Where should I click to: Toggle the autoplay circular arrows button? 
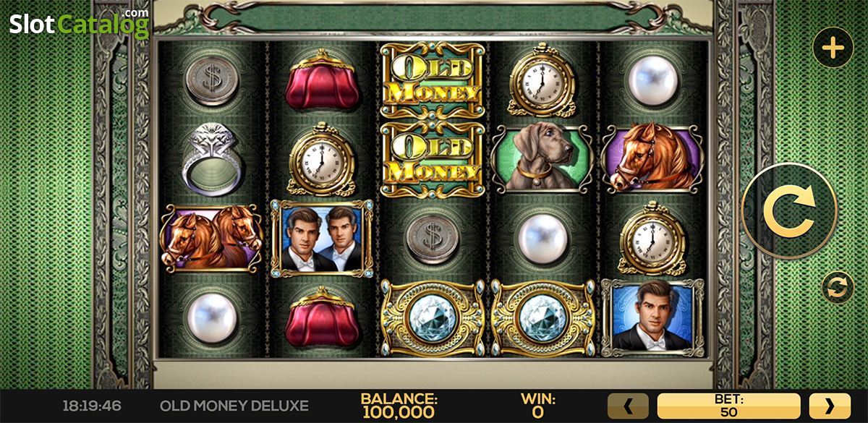pyautogui.click(x=838, y=288)
